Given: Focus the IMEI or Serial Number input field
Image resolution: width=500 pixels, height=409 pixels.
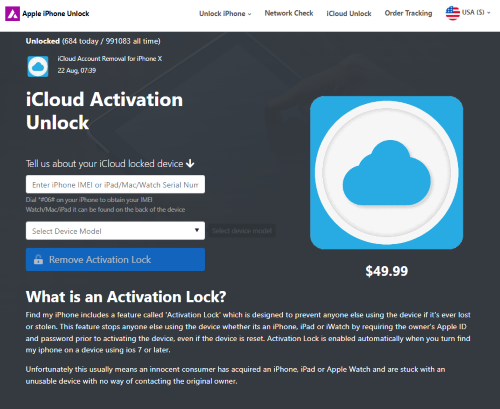Looking at the screenshot, I should coord(115,184).
